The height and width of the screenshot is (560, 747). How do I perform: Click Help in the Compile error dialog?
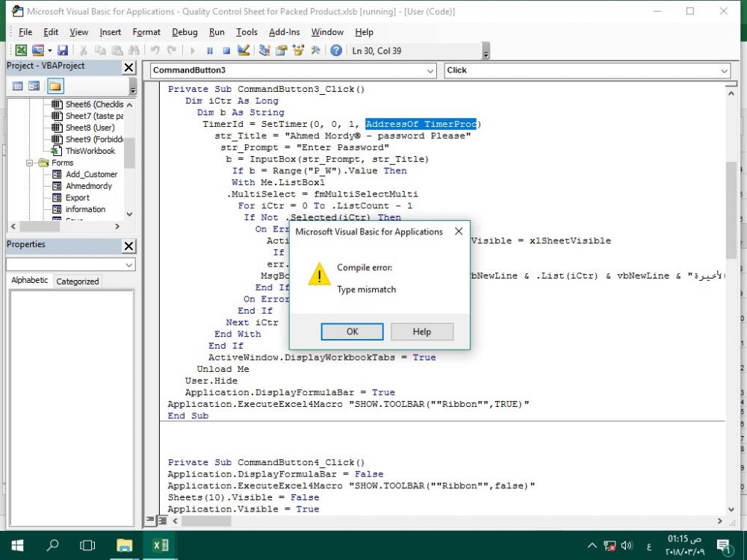point(422,332)
